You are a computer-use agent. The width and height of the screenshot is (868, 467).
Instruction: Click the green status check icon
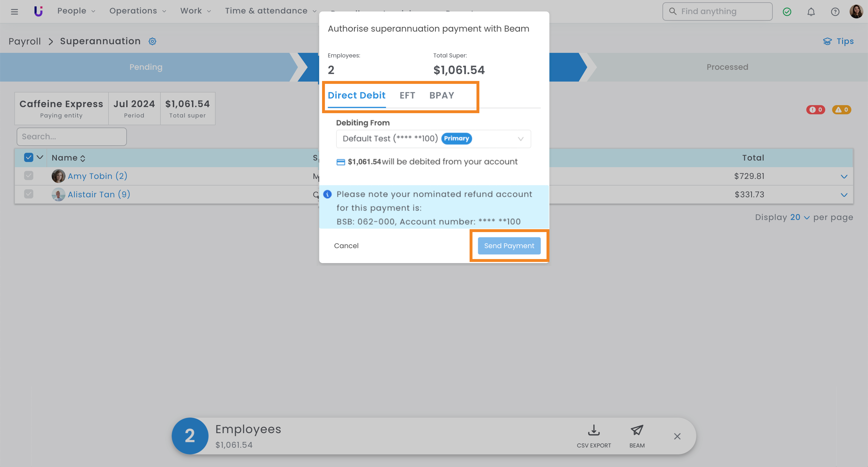click(787, 12)
